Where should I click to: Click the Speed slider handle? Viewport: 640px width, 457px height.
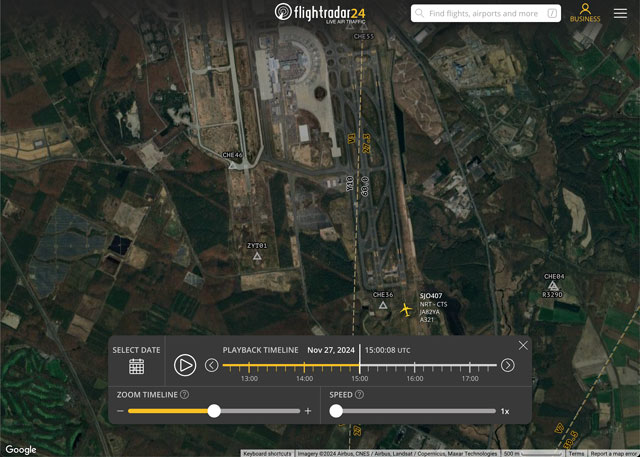336,411
